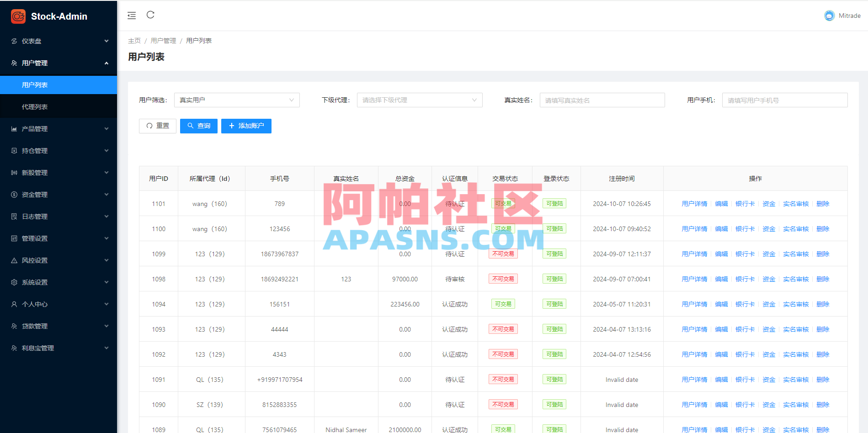Click the 风控设置 warning triangle icon

[x=14, y=260]
